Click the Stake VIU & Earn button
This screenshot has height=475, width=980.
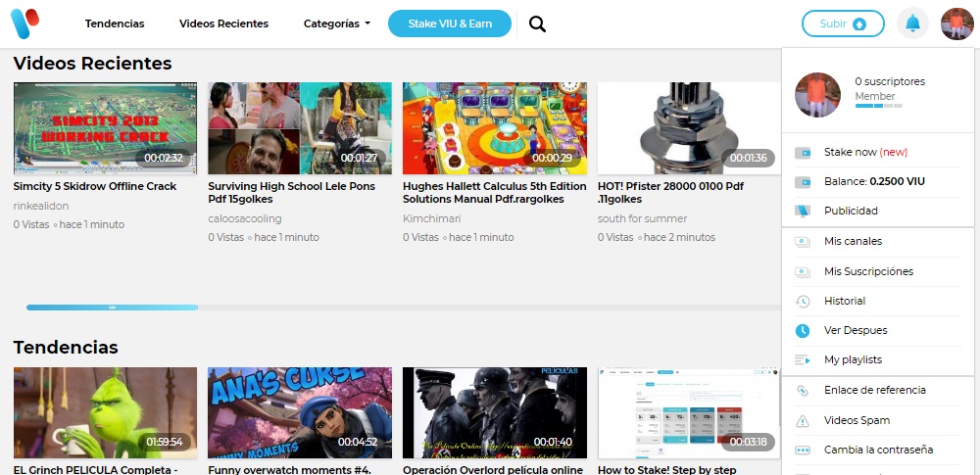click(450, 24)
